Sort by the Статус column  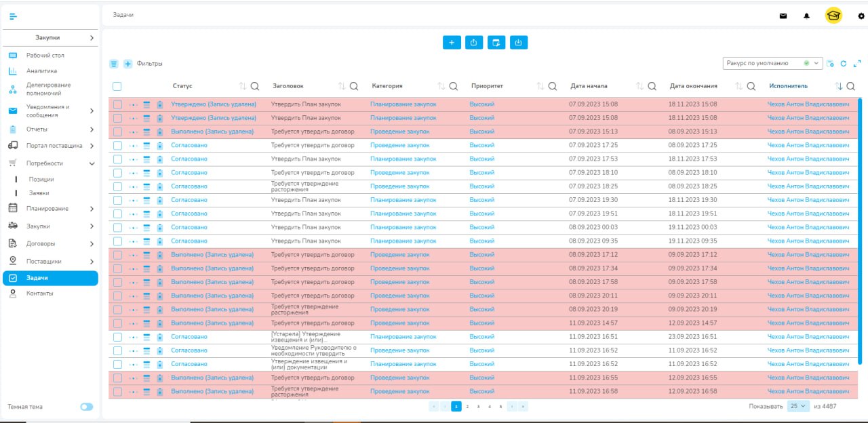coord(243,86)
